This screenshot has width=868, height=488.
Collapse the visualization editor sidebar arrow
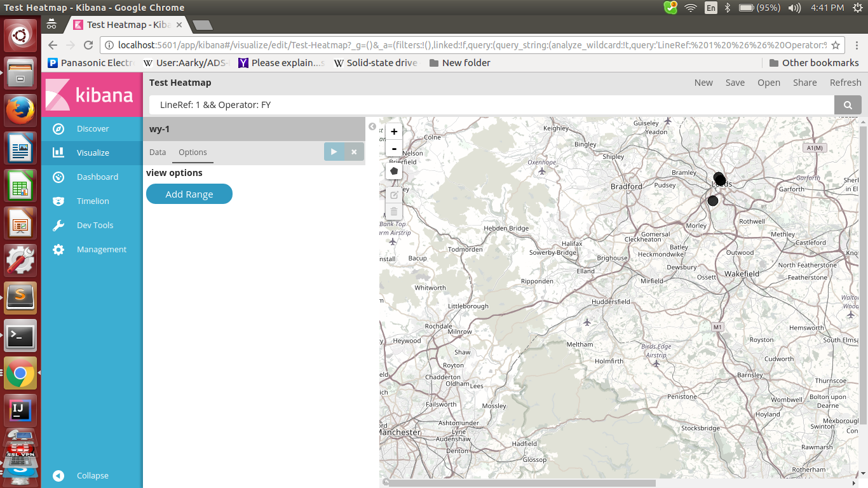pyautogui.click(x=372, y=126)
